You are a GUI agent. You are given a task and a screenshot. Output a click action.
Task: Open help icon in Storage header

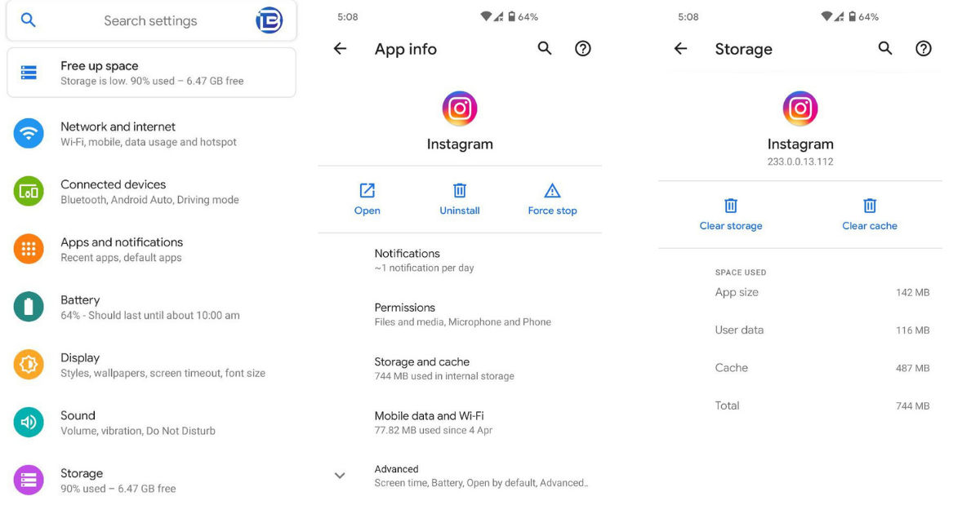924,48
